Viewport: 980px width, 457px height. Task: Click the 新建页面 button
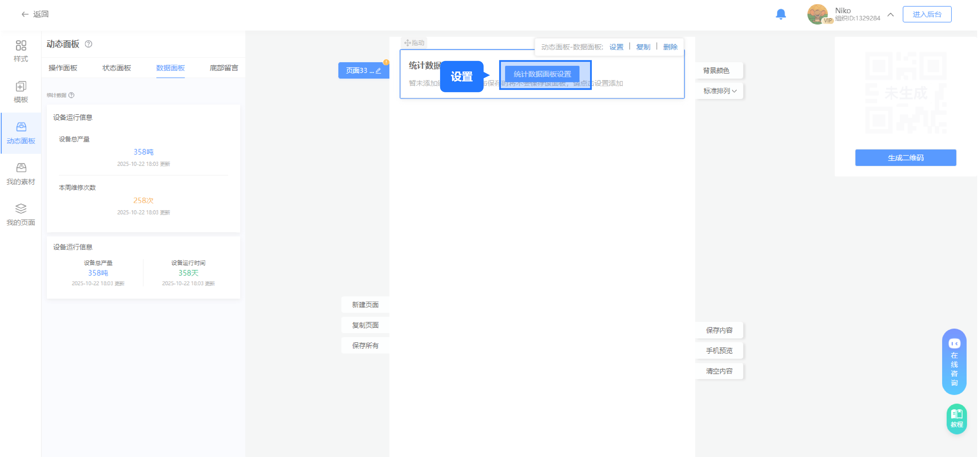click(x=365, y=305)
